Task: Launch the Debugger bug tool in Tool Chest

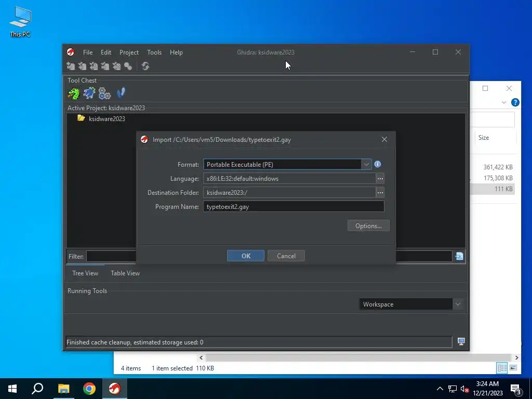Action: 89,93
